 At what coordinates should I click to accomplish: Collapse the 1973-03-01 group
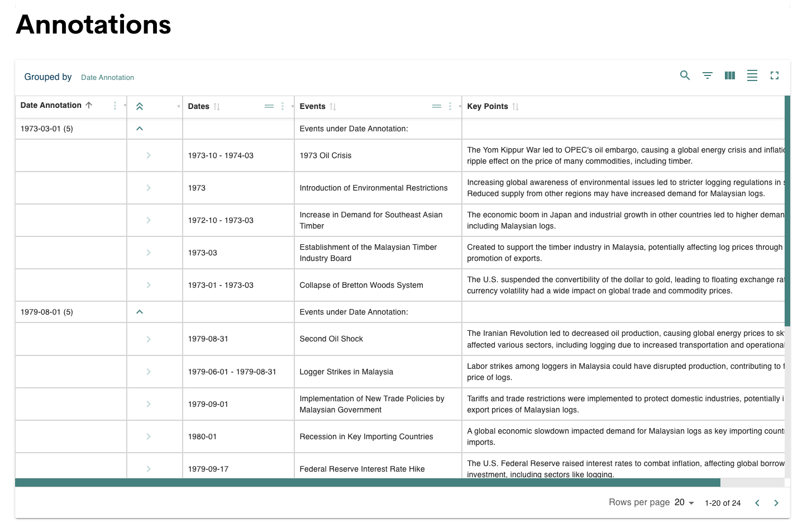140,129
